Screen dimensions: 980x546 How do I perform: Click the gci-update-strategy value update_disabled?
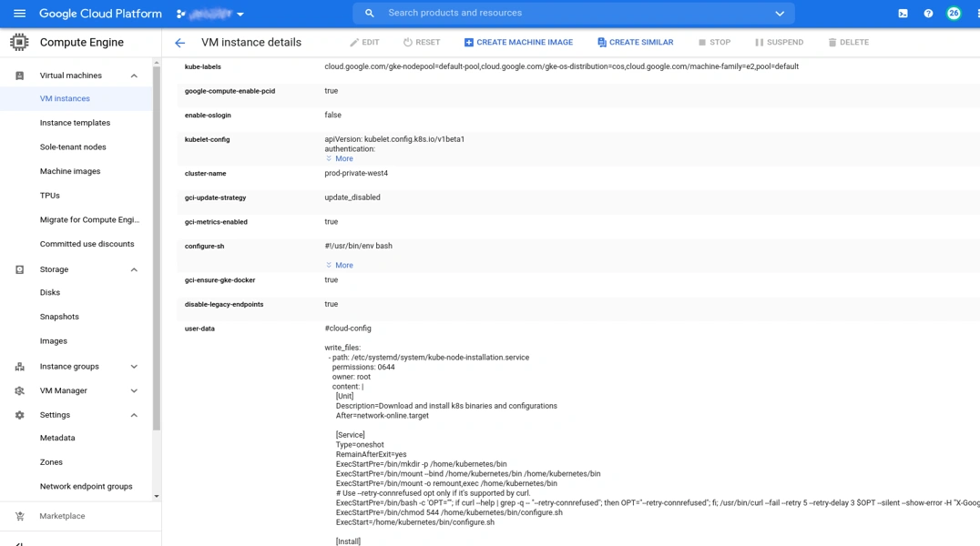click(x=352, y=197)
